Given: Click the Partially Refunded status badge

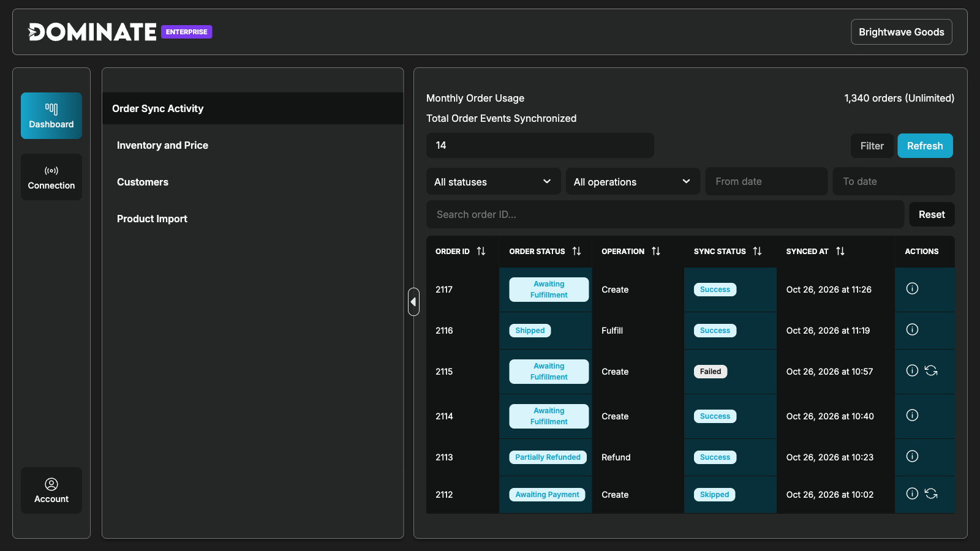Looking at the screenshot, I should (x=548, y=457).
